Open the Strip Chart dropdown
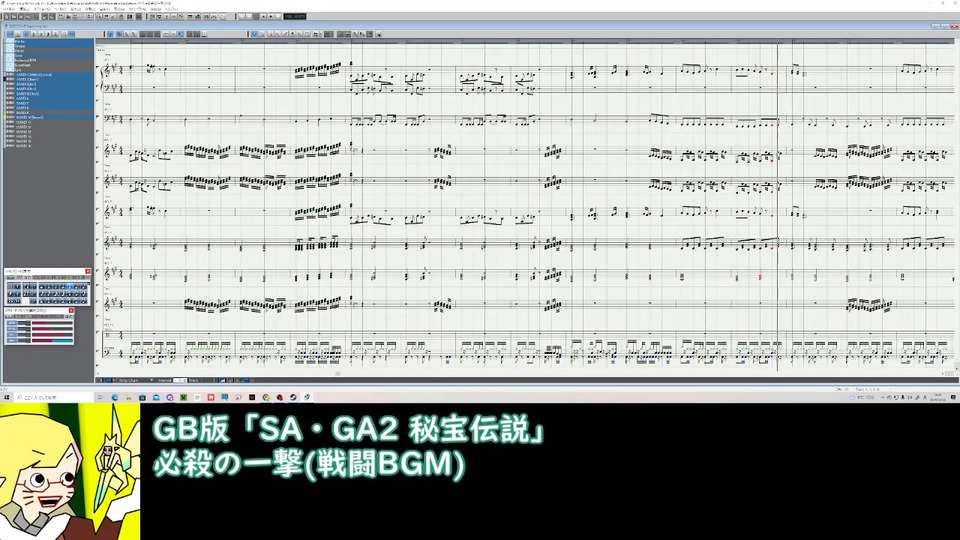The height and width of the screenshot is (540, 960). 136,380
